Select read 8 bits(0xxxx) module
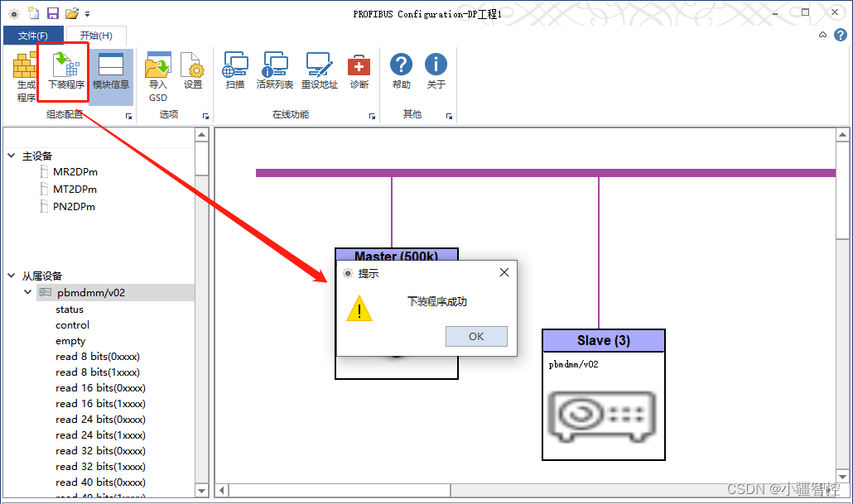 coord(98,357)
